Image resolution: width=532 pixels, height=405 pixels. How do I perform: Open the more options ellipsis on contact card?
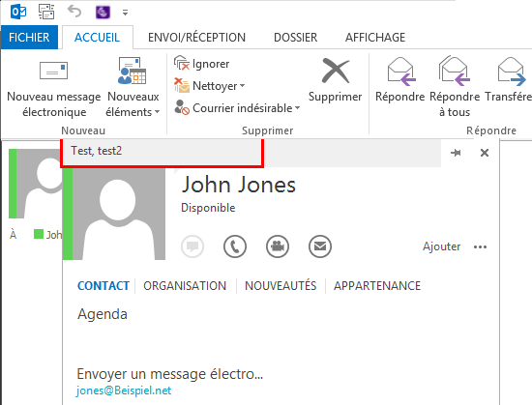point(480,246)
